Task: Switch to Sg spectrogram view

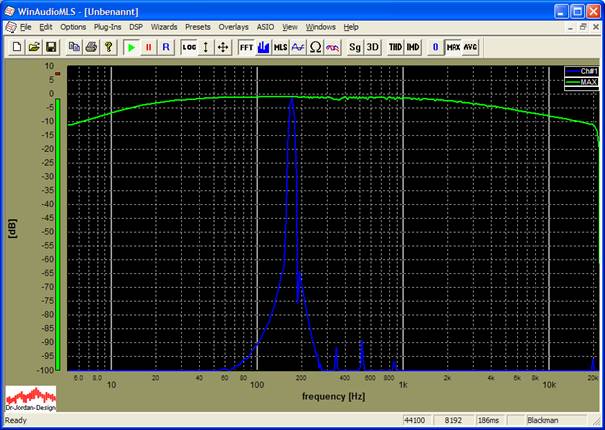Action: click(355, 47)
